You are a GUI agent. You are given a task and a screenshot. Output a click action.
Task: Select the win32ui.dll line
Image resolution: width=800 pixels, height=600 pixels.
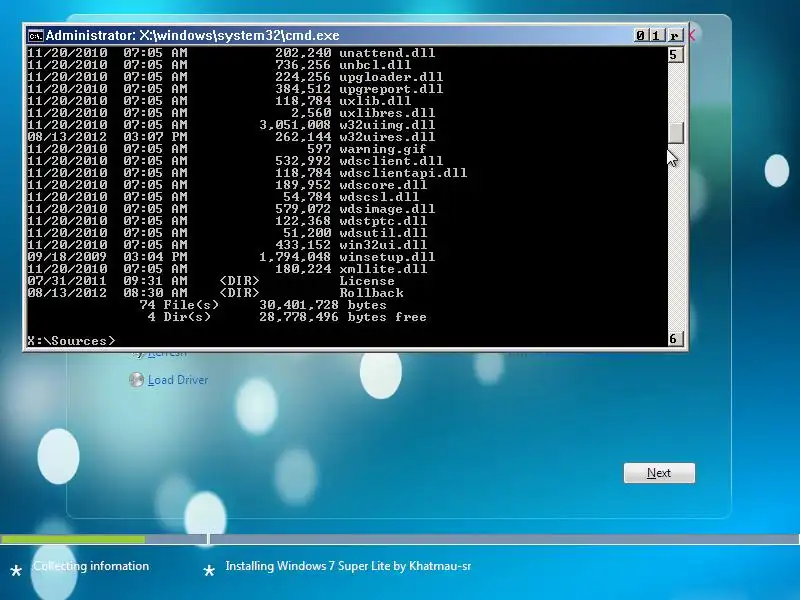(x=227, y=245)
